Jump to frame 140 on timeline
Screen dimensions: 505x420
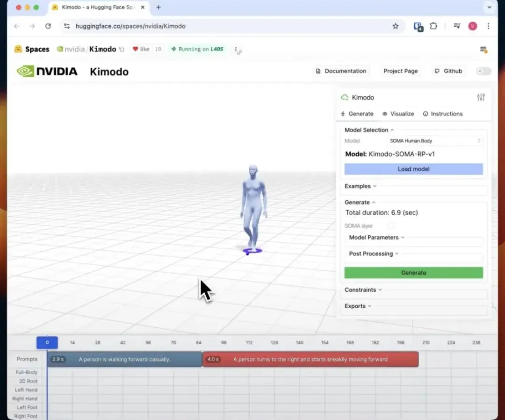[x=300, y=342]
